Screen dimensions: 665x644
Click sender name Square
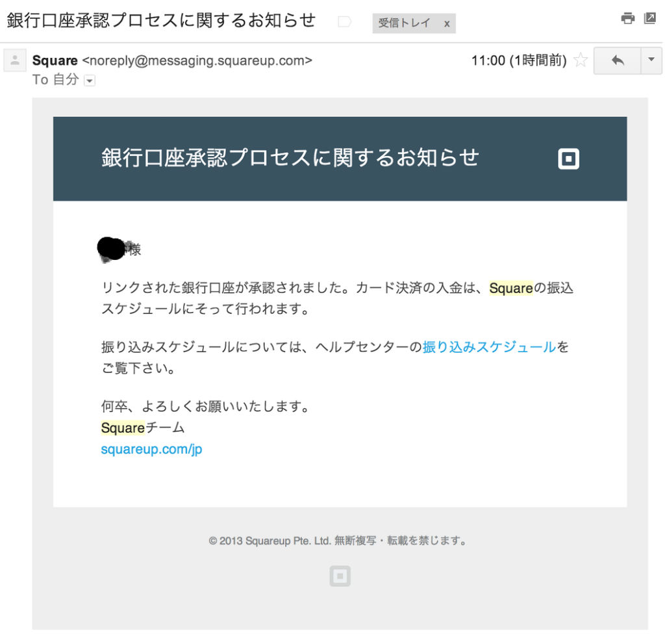click(x=55, y=60)
